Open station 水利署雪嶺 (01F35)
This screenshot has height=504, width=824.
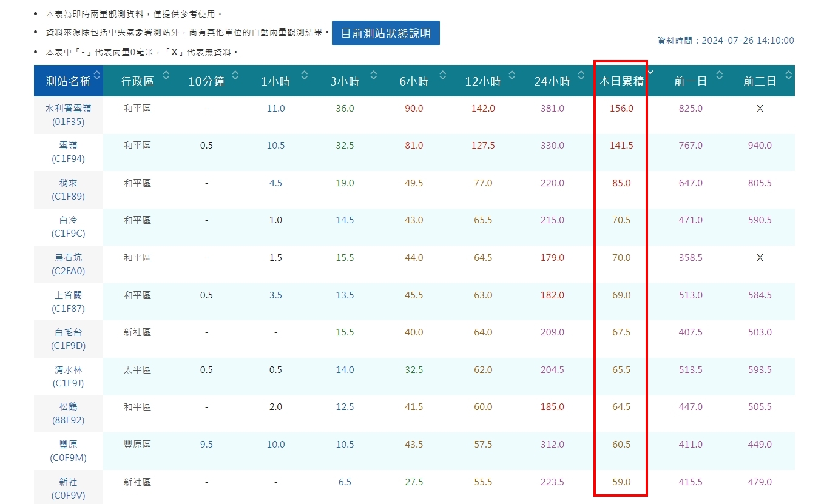pos(68,115)
